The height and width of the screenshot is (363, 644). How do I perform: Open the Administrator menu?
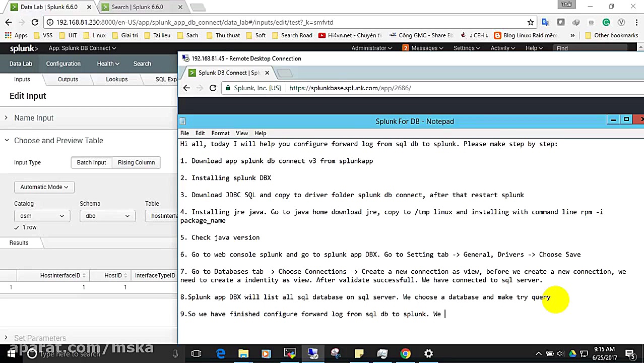tap(371, 48)
